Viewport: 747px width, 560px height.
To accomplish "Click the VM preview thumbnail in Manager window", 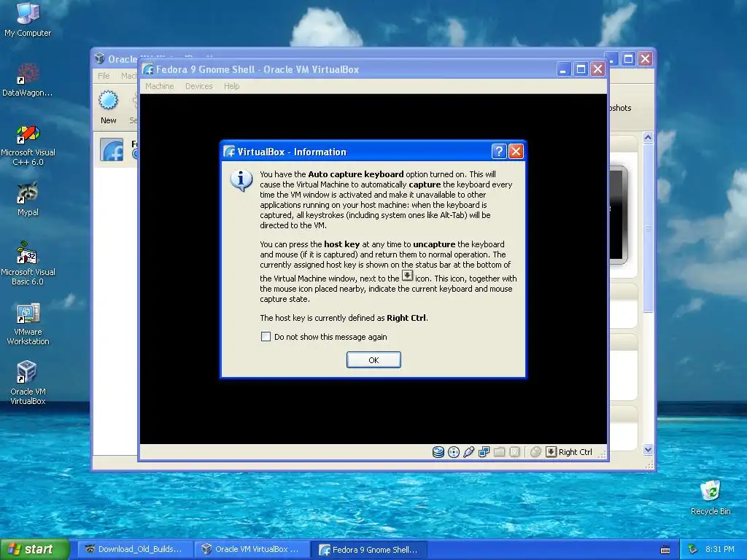I will 618,215.
